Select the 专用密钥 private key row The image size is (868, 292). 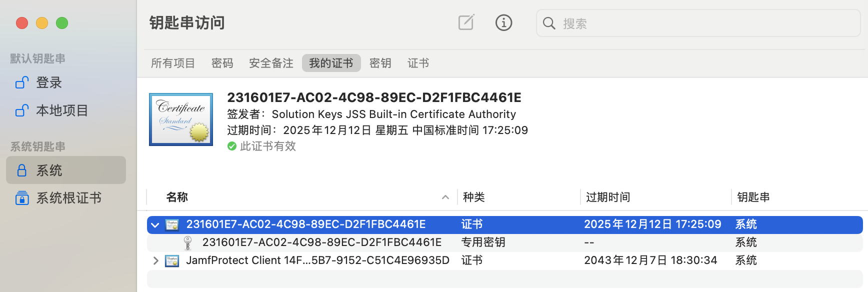pyautogui.click(x=505, y=242)
